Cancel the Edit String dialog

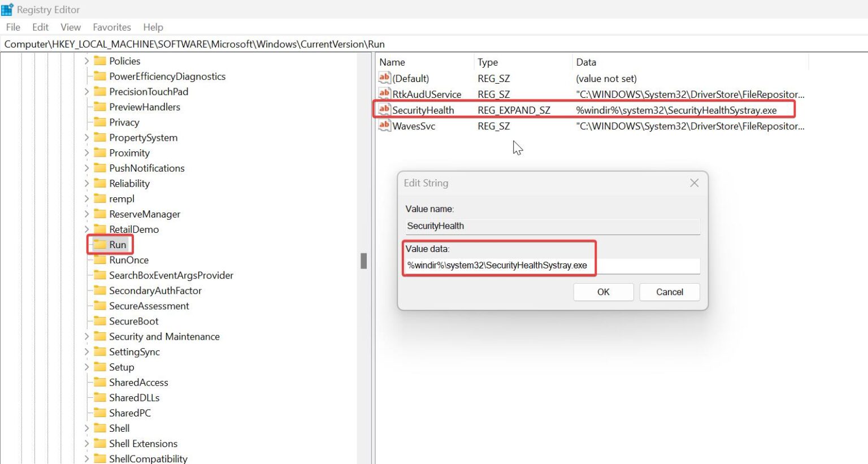pyautogui.click(x=670, y=292)
